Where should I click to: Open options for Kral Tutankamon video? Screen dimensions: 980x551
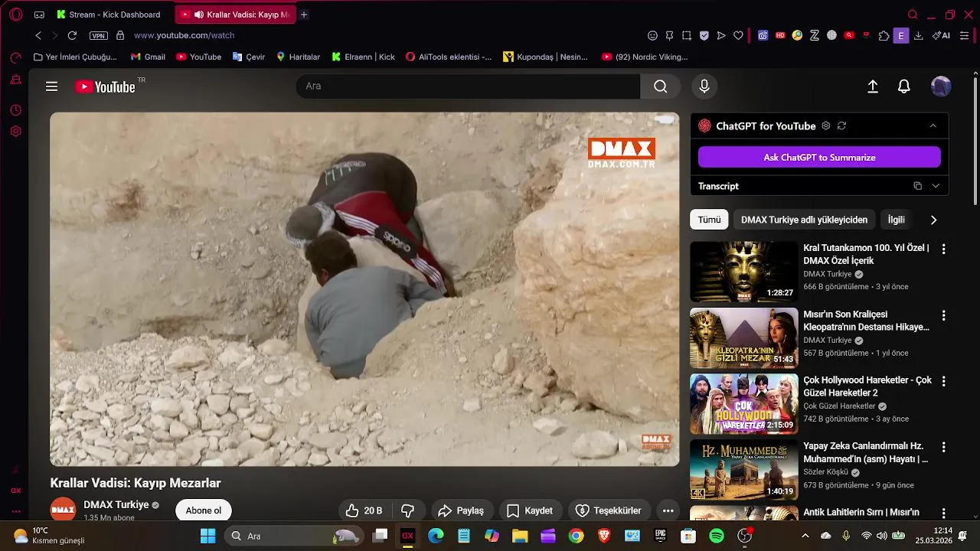click(943, 249)
